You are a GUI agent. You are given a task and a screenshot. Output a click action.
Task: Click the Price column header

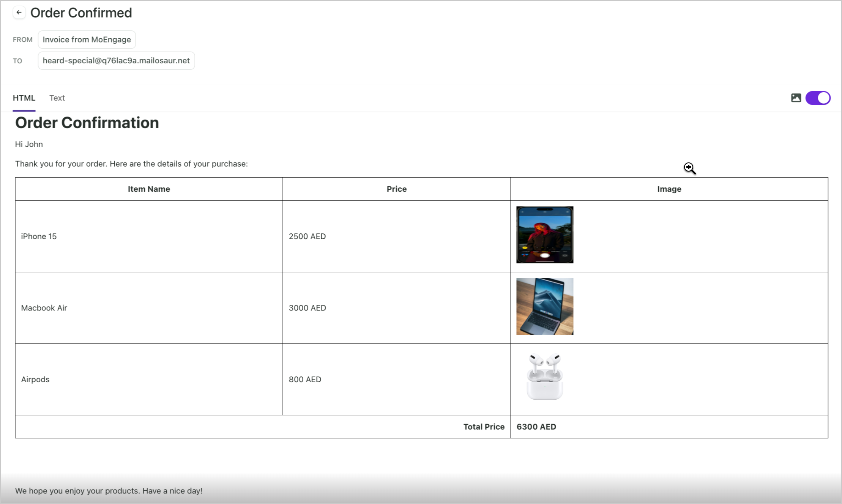[396, 189]
